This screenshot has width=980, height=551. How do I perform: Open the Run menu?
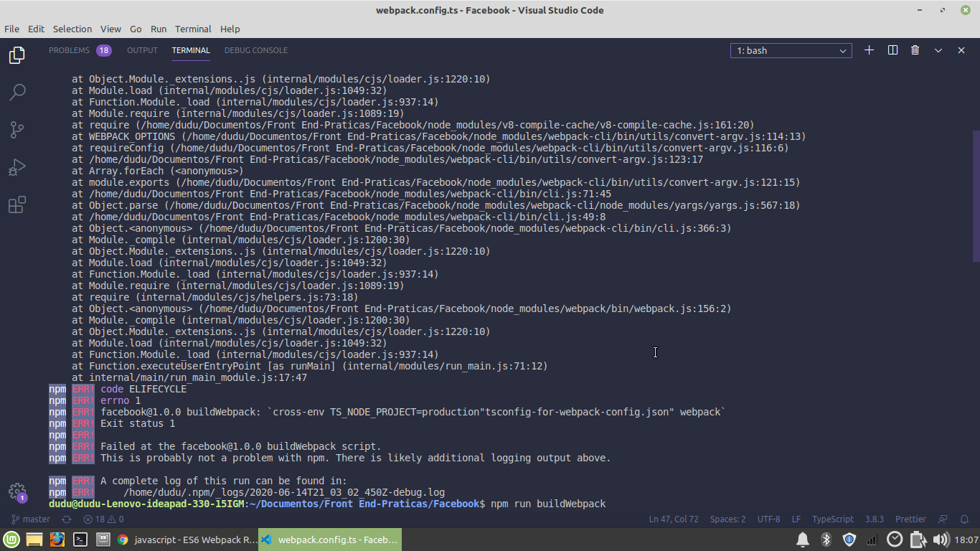(x=159, y=29)
